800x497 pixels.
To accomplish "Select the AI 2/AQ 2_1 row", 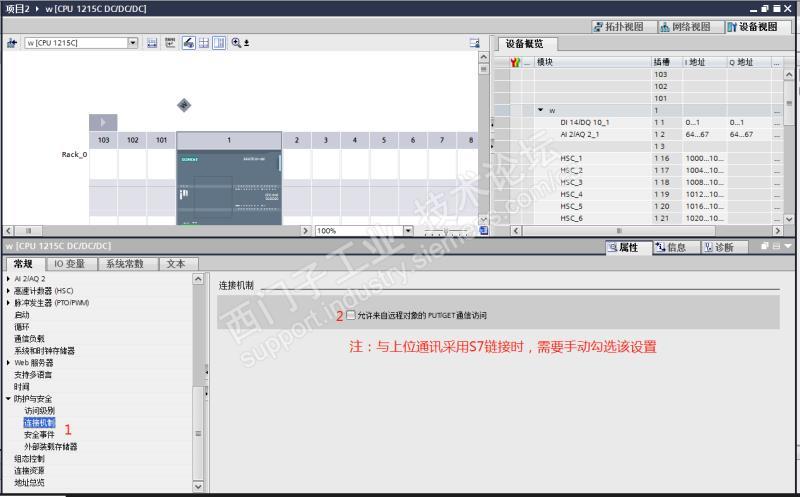I will pos(638,134).
